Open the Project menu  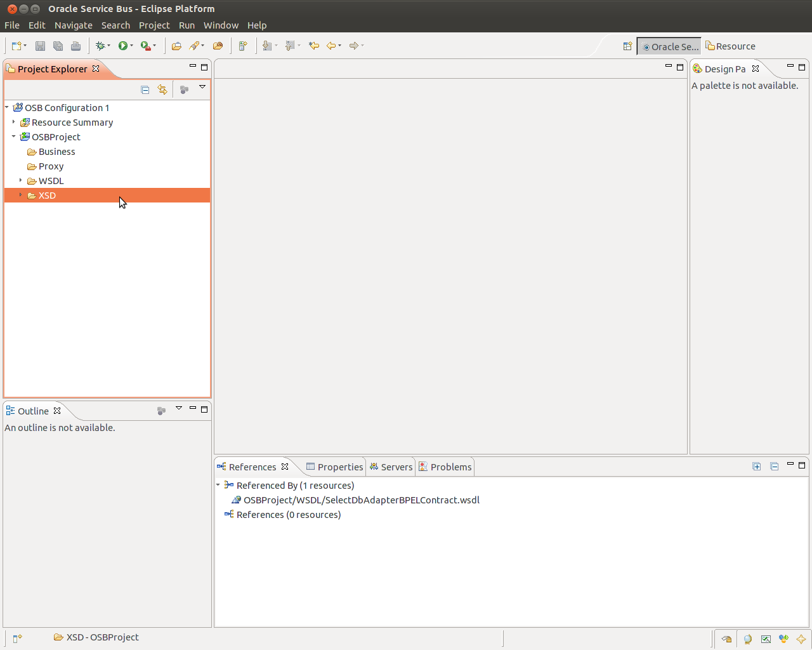tap(154, 25)
